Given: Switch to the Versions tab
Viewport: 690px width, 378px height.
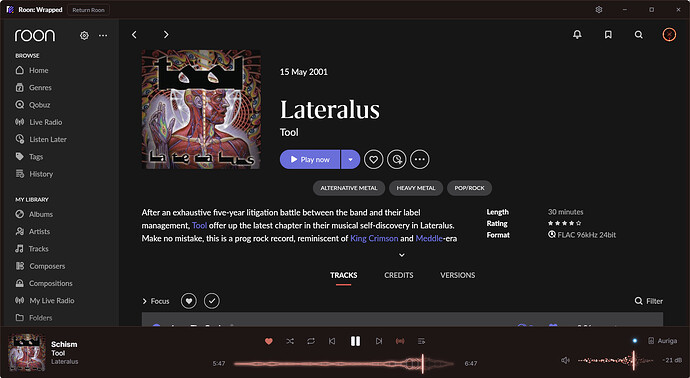Looking at the screenshot, I should [x=458, y=275].
